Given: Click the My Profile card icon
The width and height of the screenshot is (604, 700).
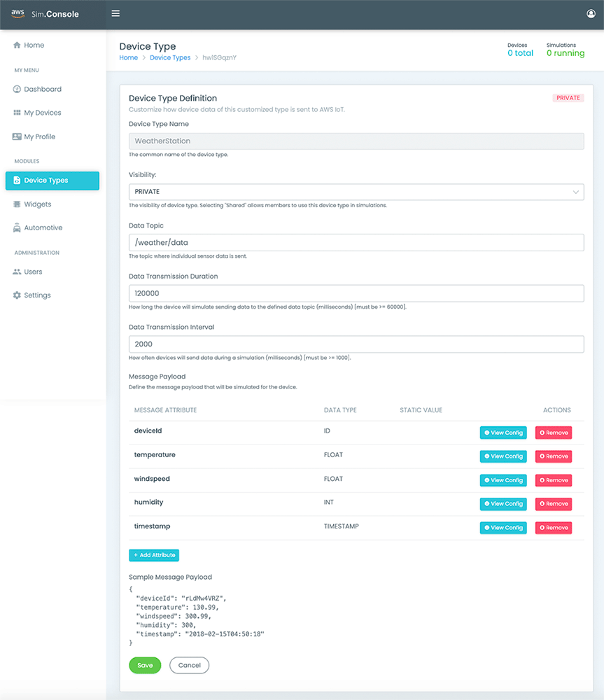Looking at the screenshot, I should [17, 136].
